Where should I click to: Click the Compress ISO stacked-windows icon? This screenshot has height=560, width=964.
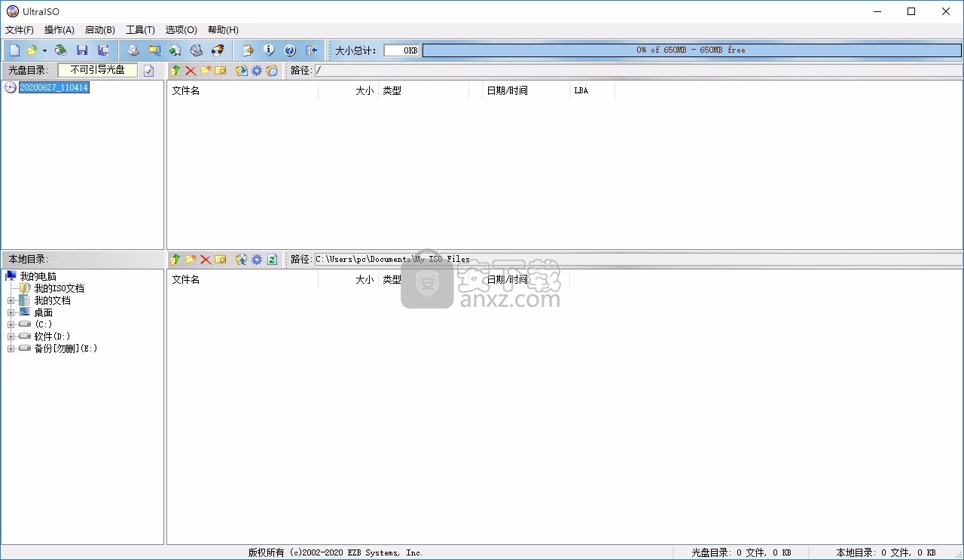[x=154, y=50]
